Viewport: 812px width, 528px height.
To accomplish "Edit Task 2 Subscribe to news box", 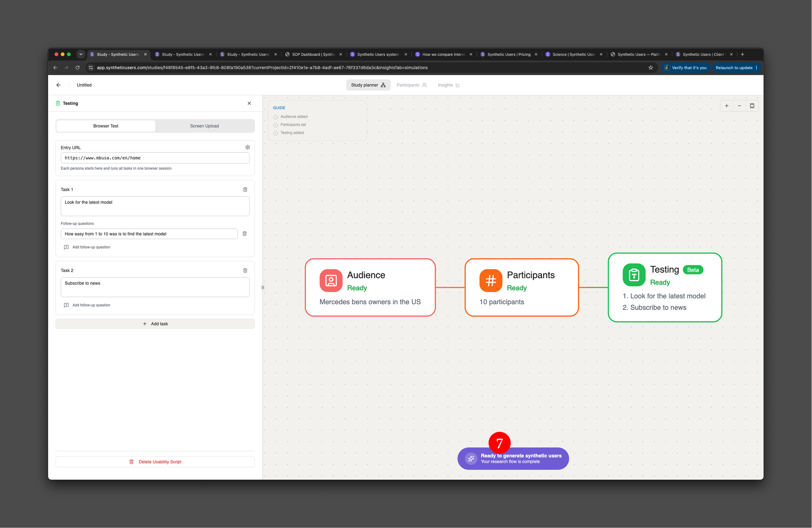I will coord(155,287).
